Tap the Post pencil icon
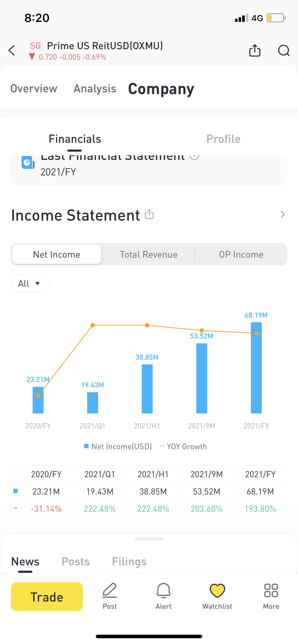298x644 pixels. click(x=110, y=590)
